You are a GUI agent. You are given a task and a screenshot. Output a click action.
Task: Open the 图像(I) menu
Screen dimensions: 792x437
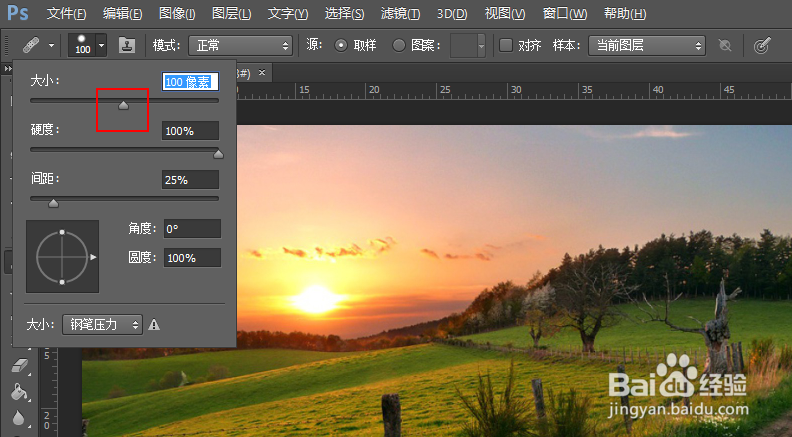(177, 14)
